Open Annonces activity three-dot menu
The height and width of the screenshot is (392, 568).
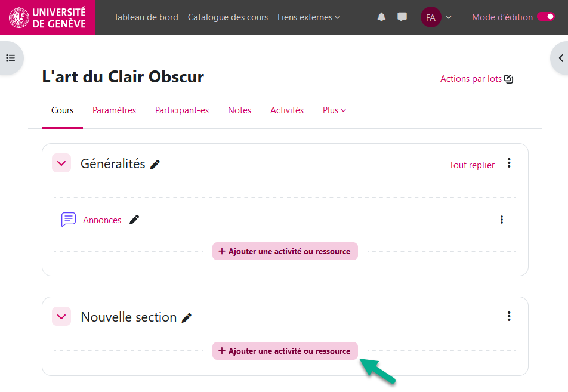(x=502, y=220)
